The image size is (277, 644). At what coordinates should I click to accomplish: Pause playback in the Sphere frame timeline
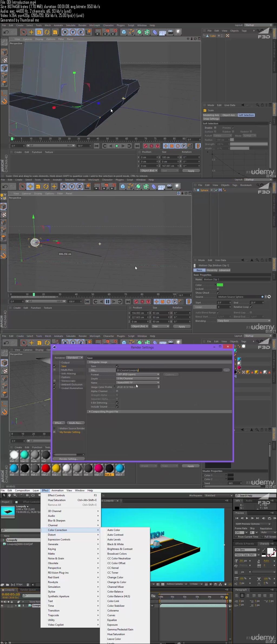tap(107, 302)
